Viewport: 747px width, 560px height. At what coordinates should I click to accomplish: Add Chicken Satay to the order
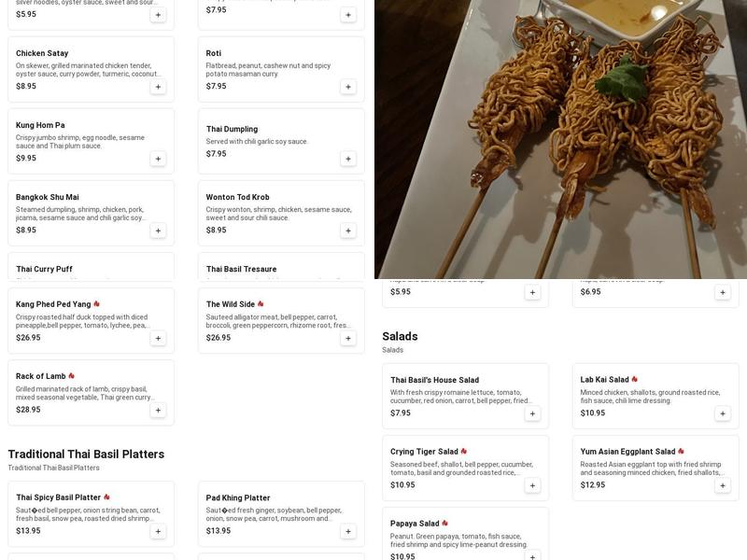tap(158, 87)
